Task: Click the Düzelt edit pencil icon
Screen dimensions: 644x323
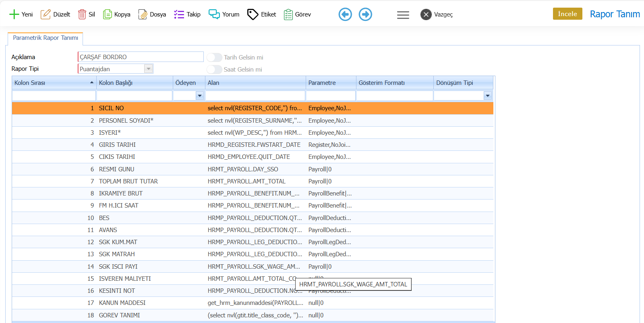Action: point(46,14)
